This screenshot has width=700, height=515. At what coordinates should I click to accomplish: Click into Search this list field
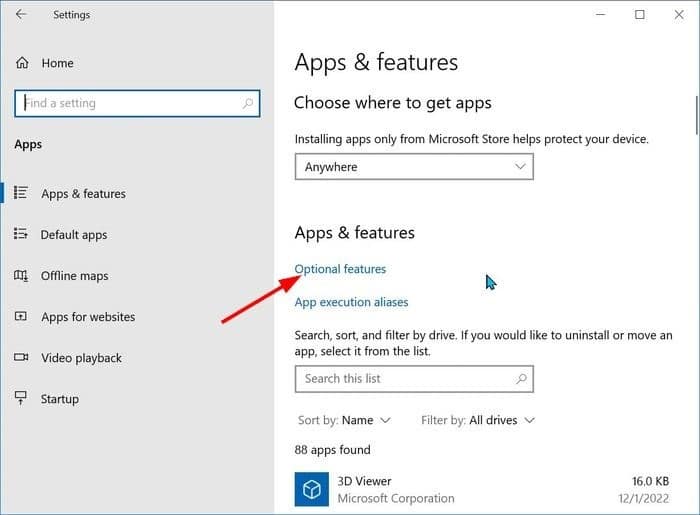point(414,379)
